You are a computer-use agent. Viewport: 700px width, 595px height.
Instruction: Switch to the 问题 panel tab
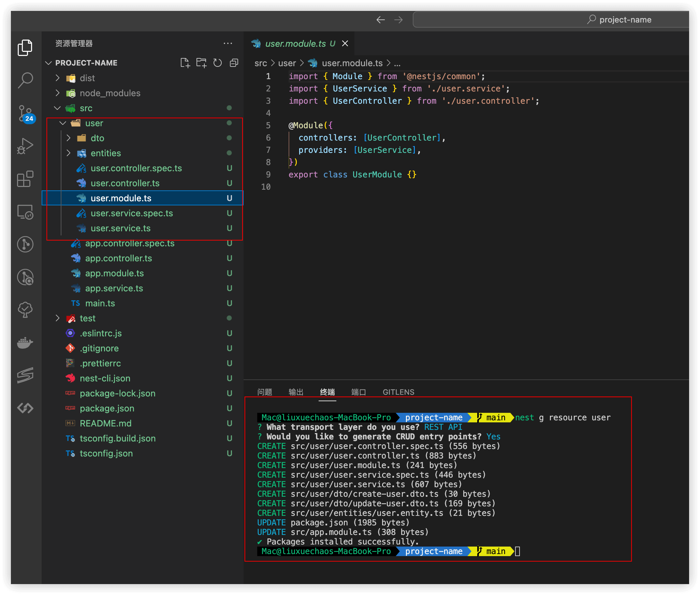(265, 392)
